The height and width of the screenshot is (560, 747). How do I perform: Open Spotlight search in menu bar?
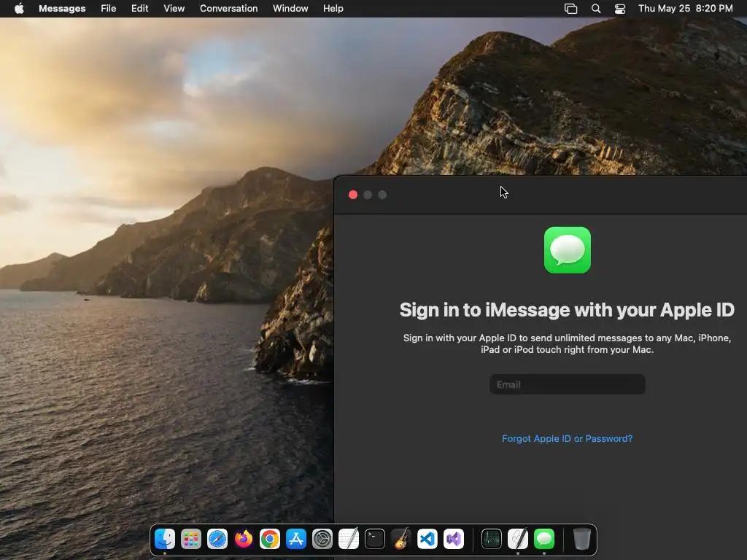pyautogui.click(x=596, y=9)
